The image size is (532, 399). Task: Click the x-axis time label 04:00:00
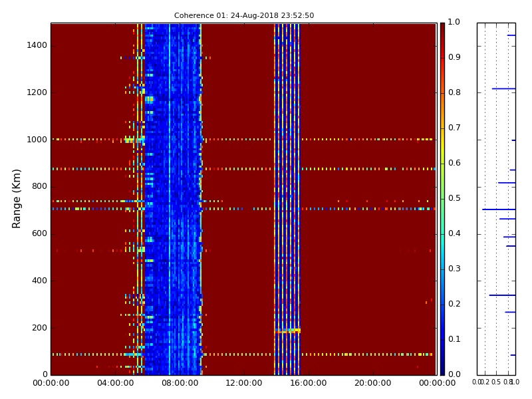point(115,384)
